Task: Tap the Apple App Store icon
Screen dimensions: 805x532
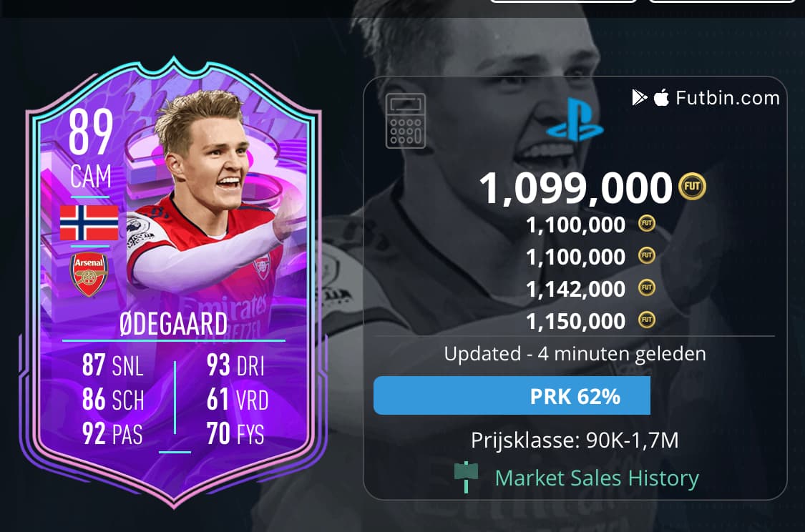Action: (x=662, y=97)
